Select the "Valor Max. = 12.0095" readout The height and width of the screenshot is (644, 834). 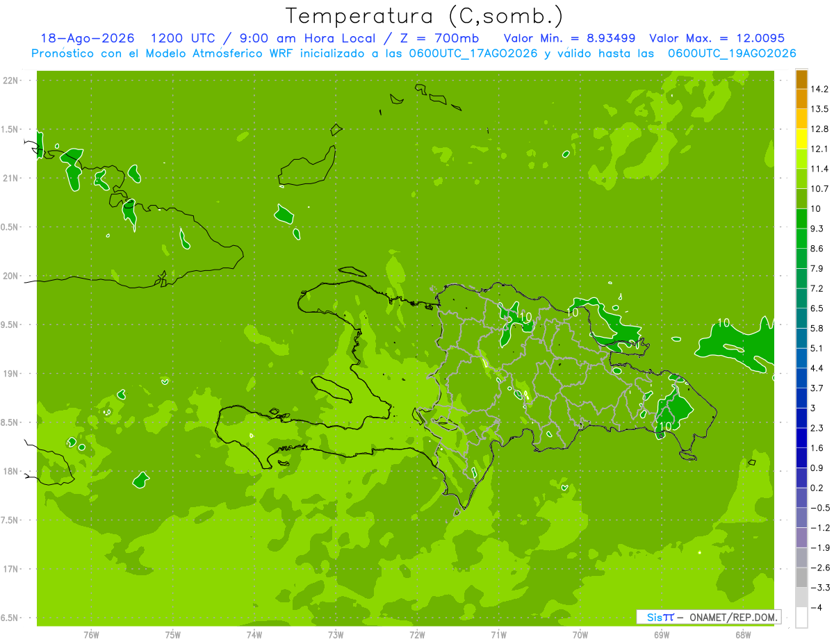click(717, 38)
